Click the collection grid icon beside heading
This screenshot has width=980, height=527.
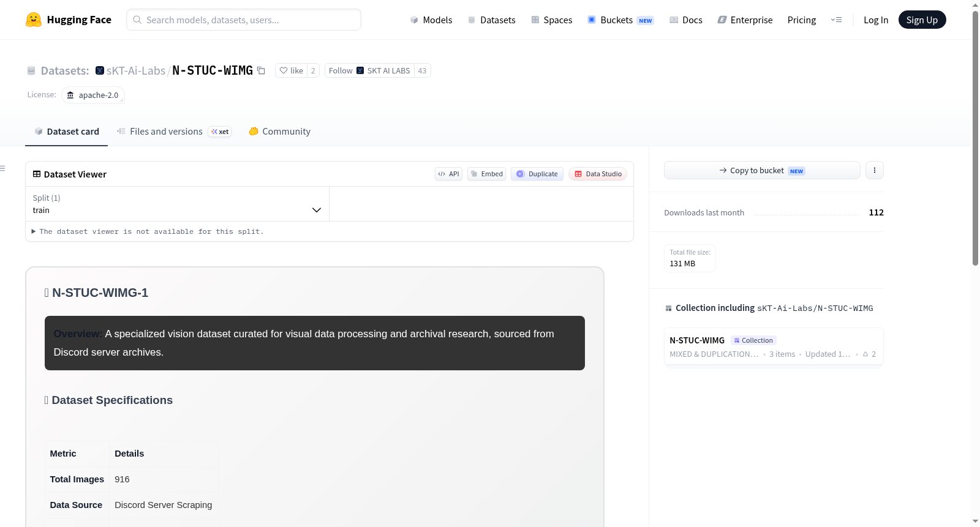tap(668, 308)
